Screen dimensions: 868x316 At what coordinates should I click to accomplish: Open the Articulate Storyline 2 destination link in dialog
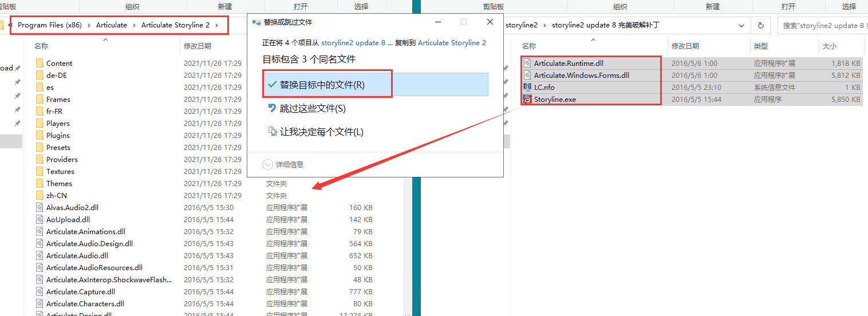point(452,42)
